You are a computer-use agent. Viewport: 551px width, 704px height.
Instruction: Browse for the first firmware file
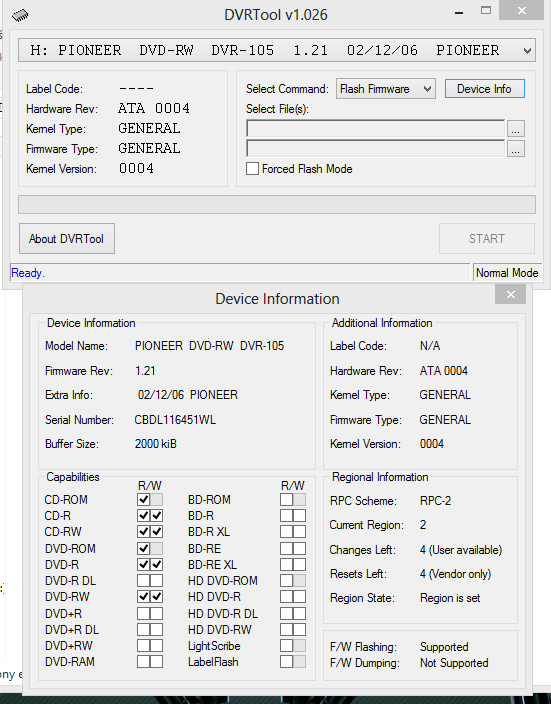click(x=516, y=129)
